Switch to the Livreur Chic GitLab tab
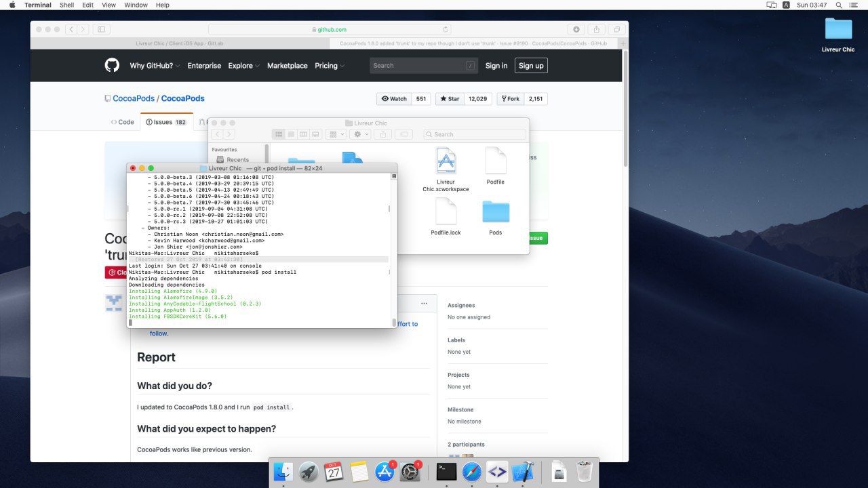The image size is (868, 488). [180, 43]
